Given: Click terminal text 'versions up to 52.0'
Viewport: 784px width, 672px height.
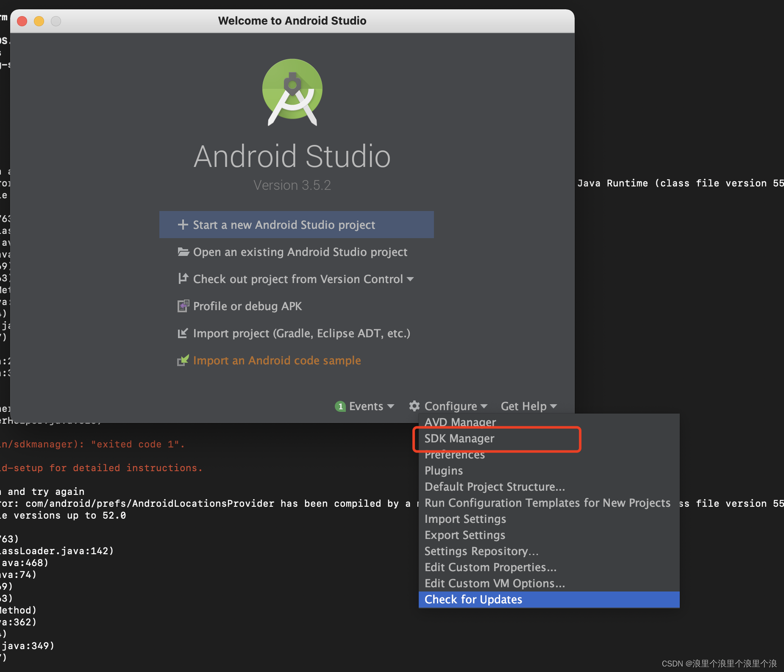Looking at the screenshot, I should tap(70, 515).
